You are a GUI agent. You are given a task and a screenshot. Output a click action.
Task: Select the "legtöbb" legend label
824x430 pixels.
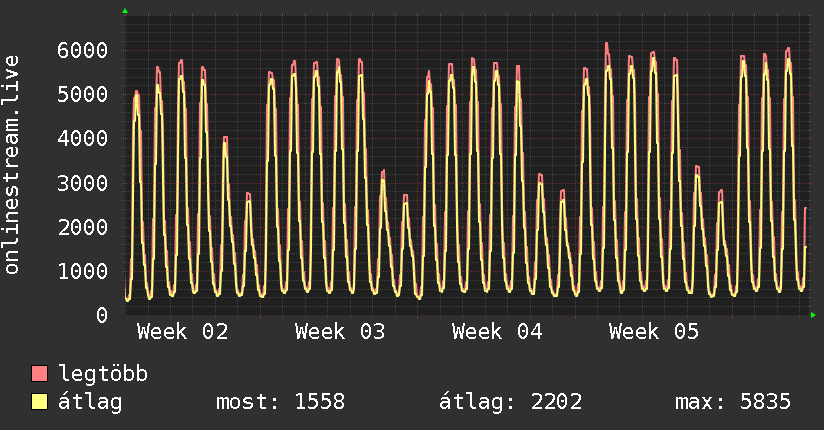tap(103, 375)
